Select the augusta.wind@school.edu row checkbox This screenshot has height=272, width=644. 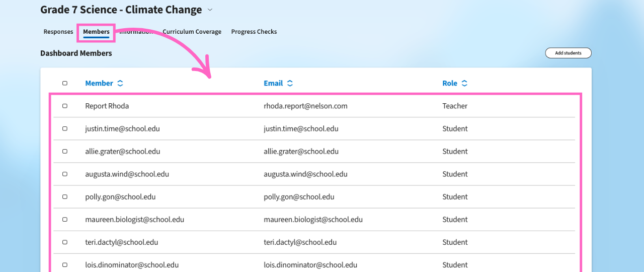pyautogui.click(x=64, y=174)
